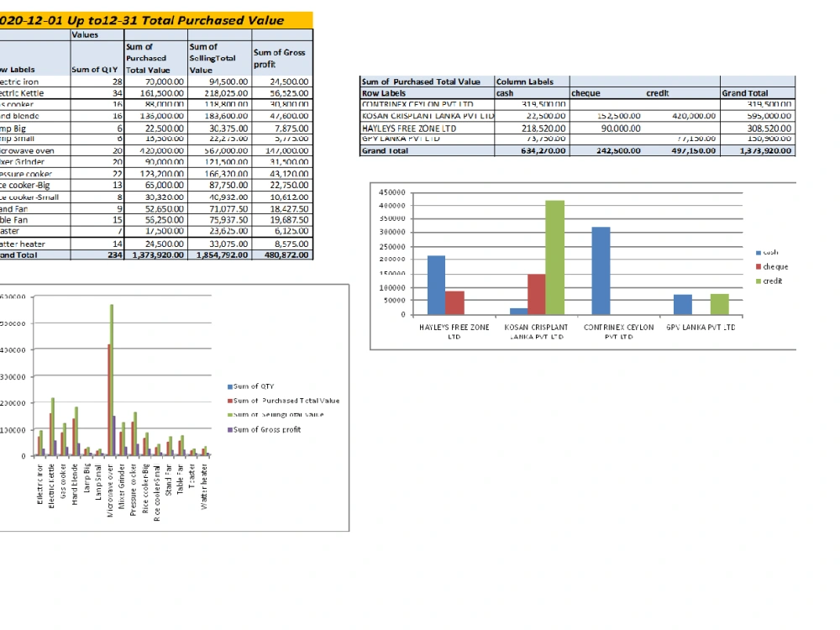Click the red cheque legend swatch
This screenshot has height=630, width=840.
pos(759,267)
